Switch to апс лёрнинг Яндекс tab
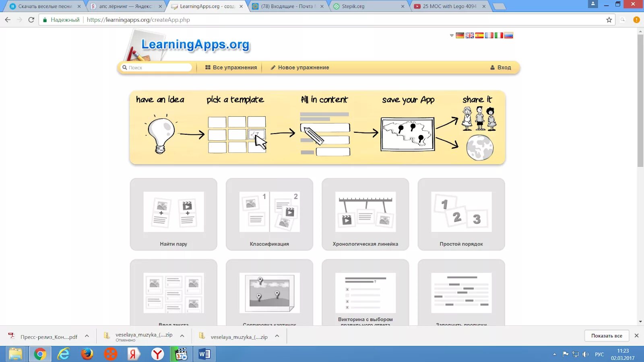This screenshot has width=644, height=362. pyautogui.click(x=126, y=6)
